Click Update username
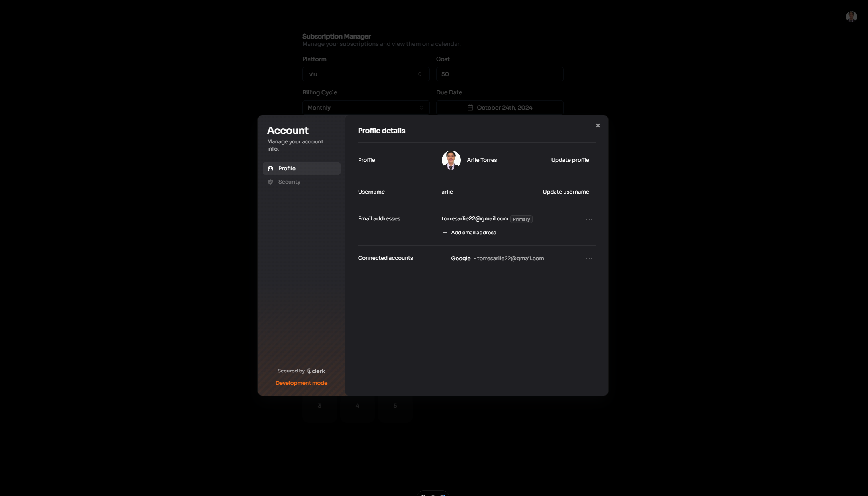Viewport: 868px width, 496px height. point(566,192)
